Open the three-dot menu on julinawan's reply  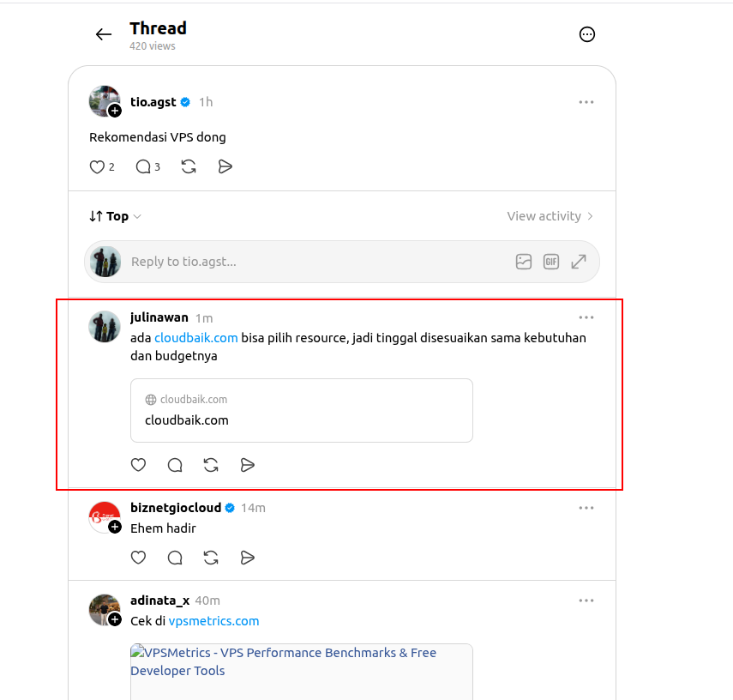[x=586, y=317]
